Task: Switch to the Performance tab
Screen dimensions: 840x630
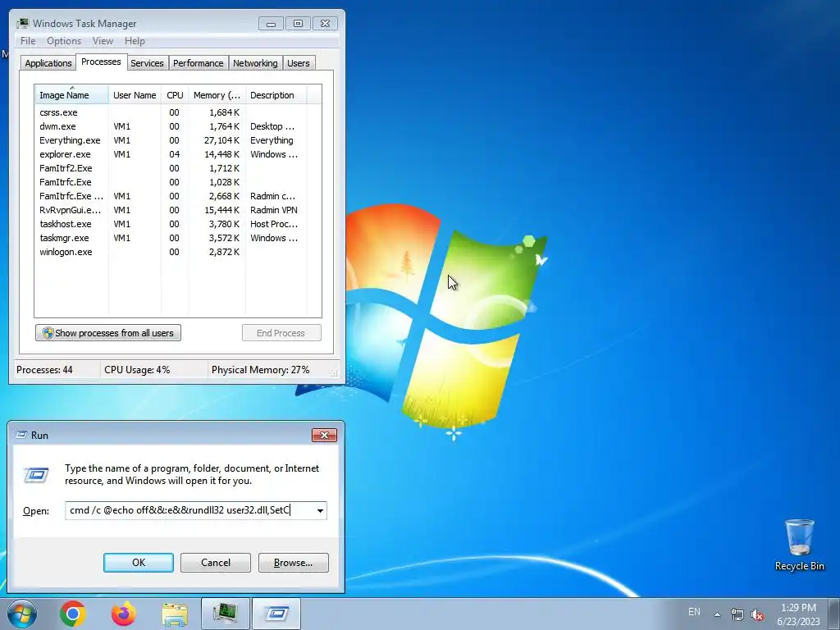Action: [198, 63]
